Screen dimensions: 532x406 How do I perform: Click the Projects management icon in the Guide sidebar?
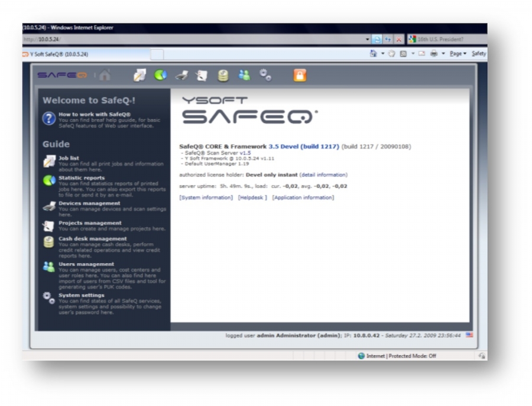coord(48,226)
